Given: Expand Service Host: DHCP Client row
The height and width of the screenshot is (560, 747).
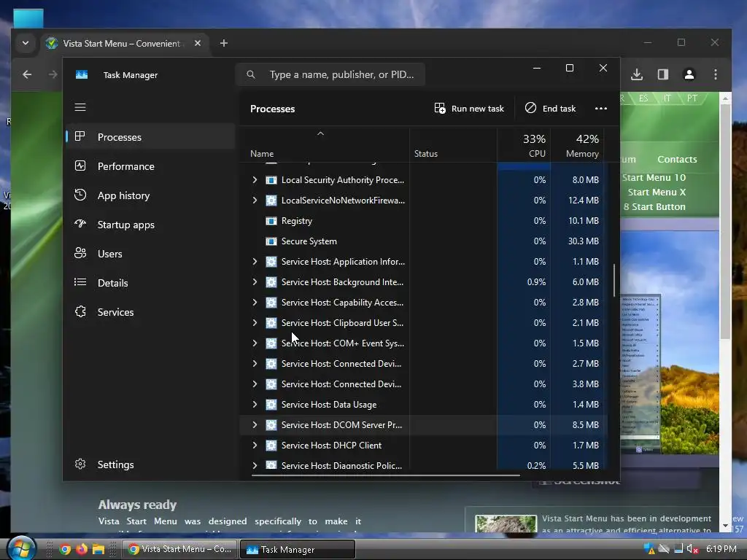Looking at the screenshot, I should (255, 446).
